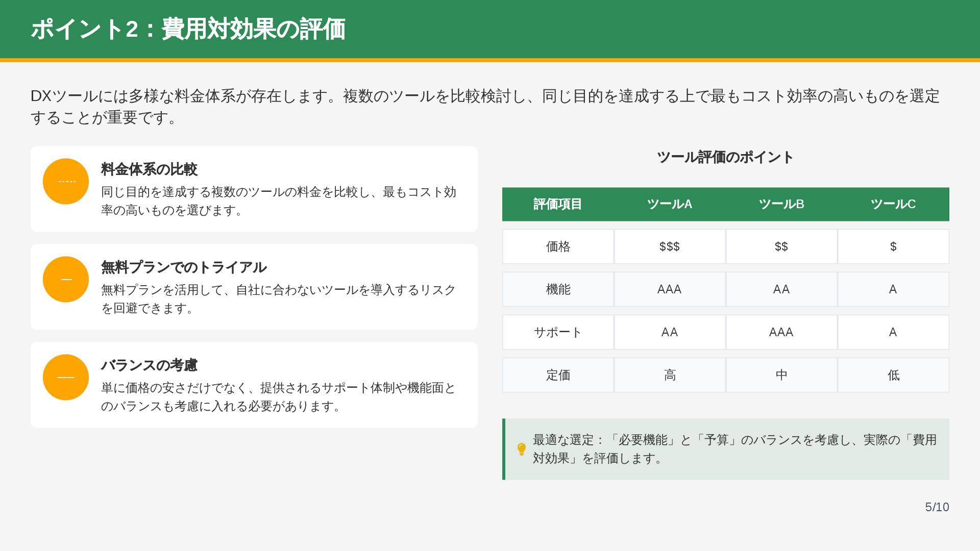980x551 pixels.
Task: Select the 料金体系の比較 card heading
Action: point(149,169)
